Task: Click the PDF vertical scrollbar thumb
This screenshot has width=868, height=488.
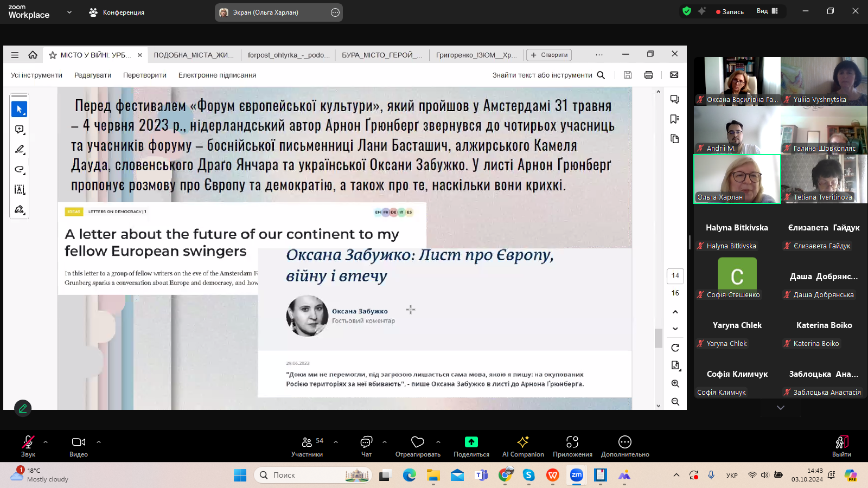Action: tap(659, 338)
